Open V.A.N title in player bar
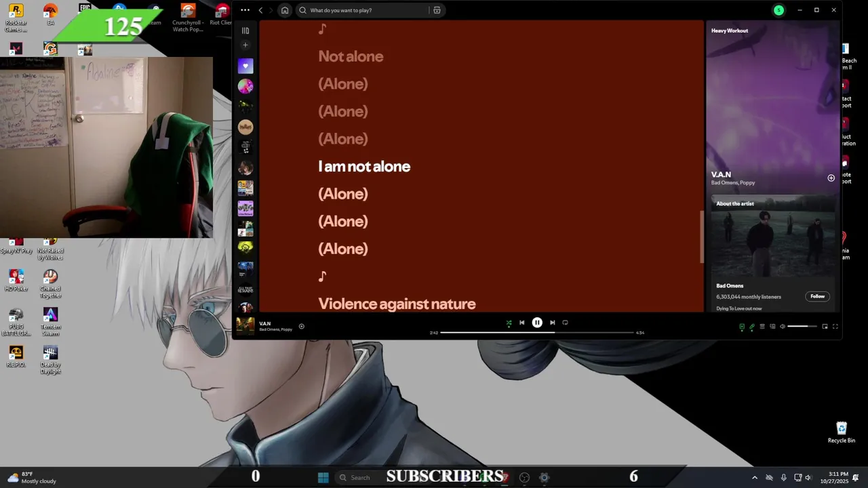Image resolution: width=868 pixels, height=488 pixels. (264, 323)
